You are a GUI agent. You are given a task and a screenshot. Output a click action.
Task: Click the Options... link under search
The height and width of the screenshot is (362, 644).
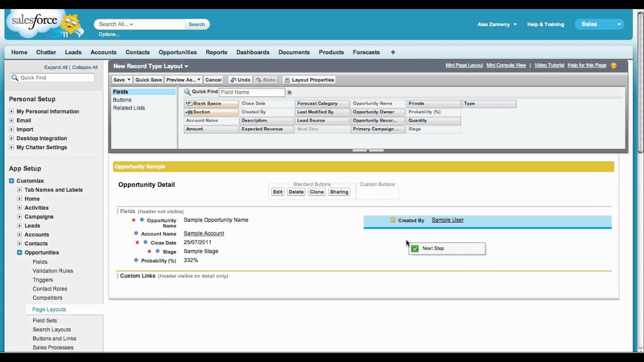[109, 35]
